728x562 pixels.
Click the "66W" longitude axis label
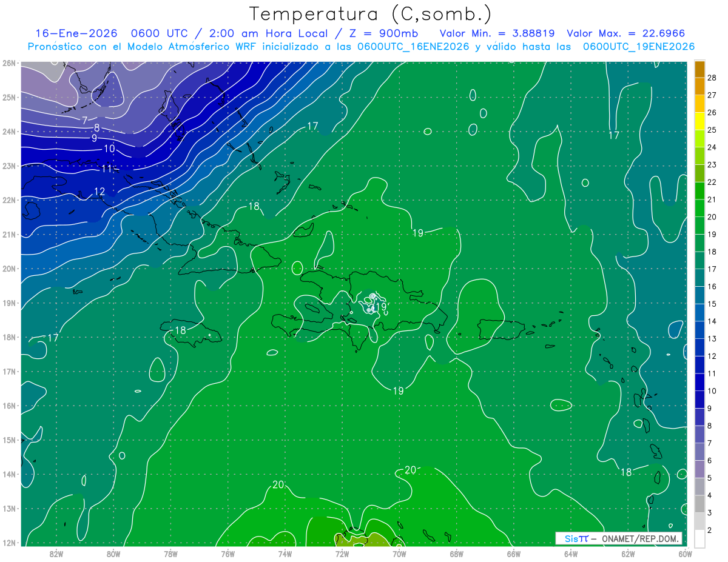pos(514,554)
